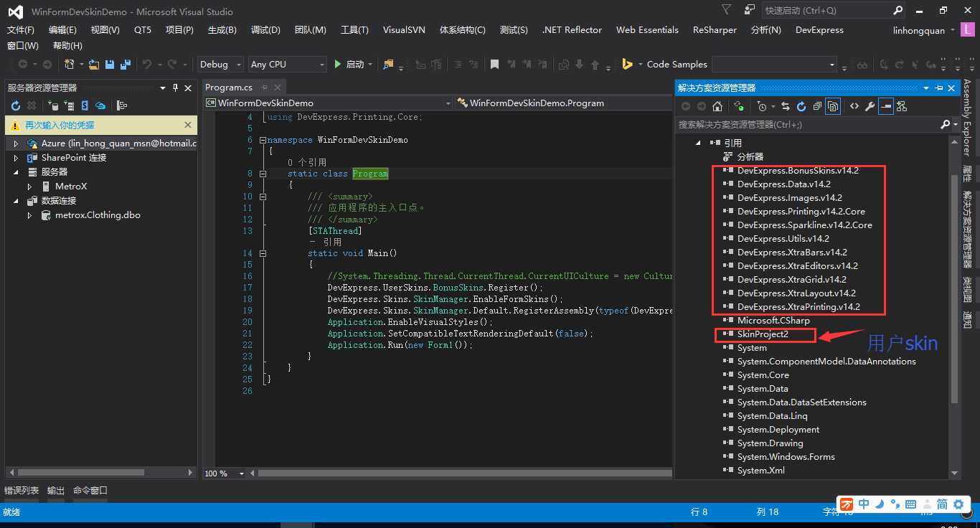
Task: Click Connect to Server icon in Server Explorer
Action: (69, 105)
